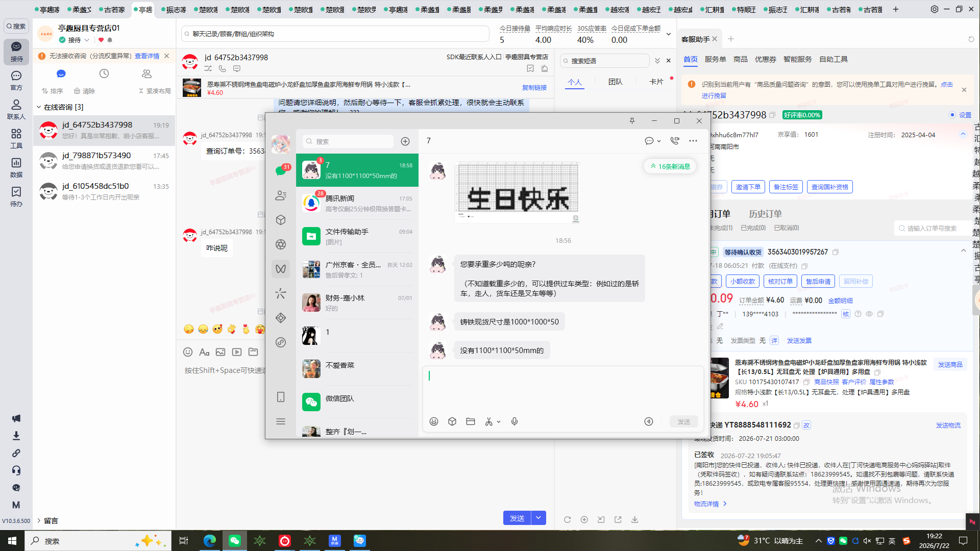The image size is (980, 551).
Task: Open 工具 section in JD left sidebar
Action: pyautogui.click(x=16, y=138)
